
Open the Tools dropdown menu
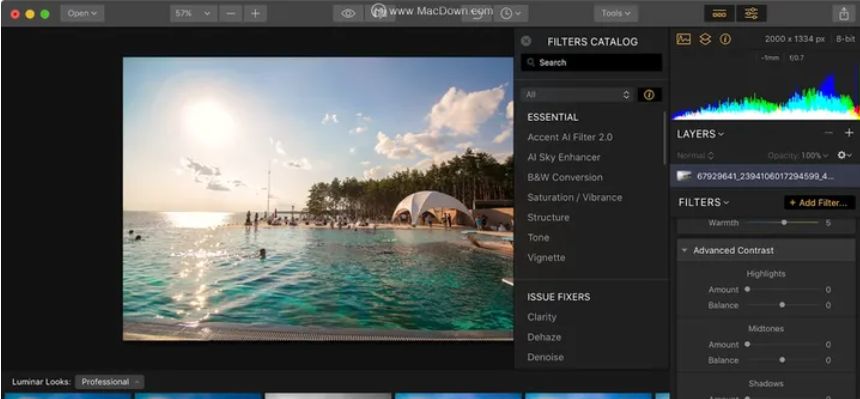pos(616,14)
